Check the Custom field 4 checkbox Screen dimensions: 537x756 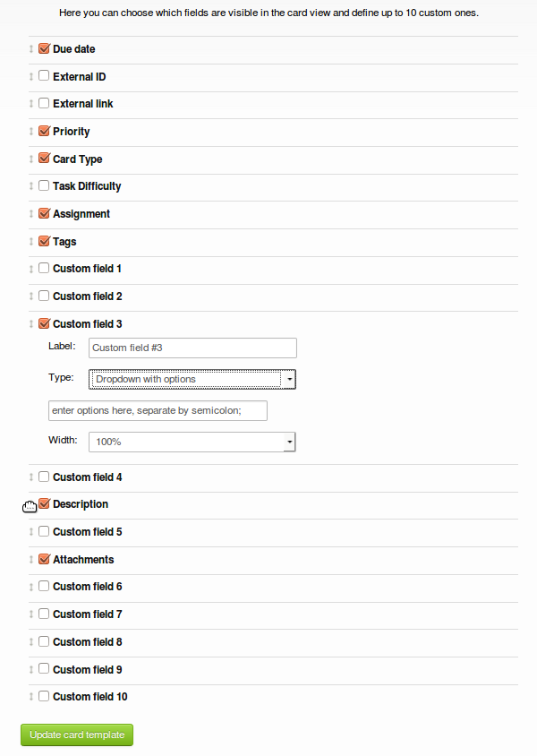point(44,477)
